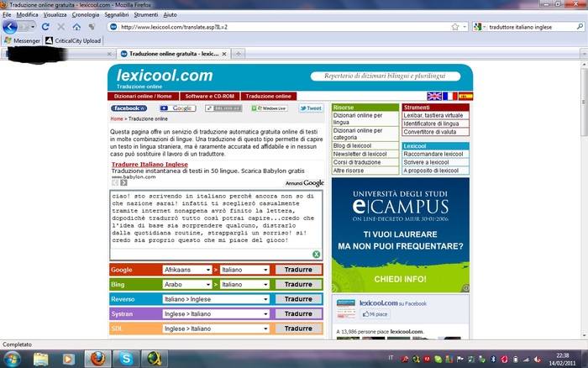Run search with the magnifier icon

(x=580, y=27)
